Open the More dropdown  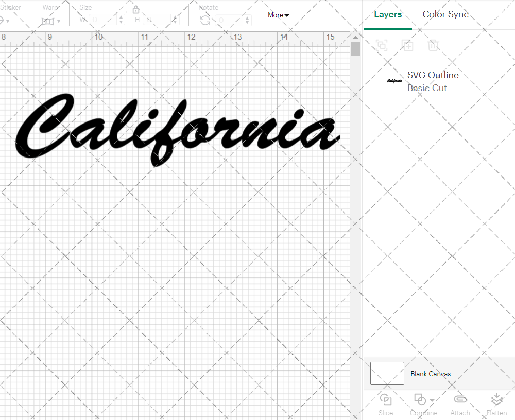coord(278,15)
